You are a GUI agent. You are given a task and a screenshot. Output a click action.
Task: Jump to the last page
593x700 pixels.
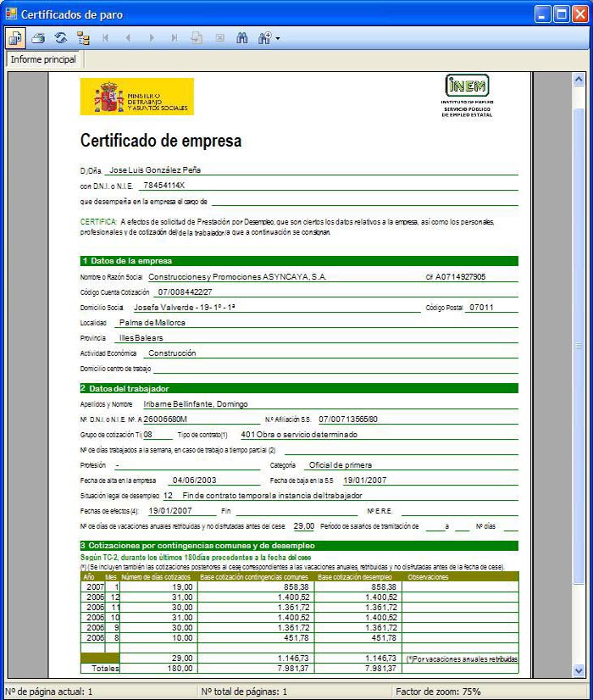point(174,38)
